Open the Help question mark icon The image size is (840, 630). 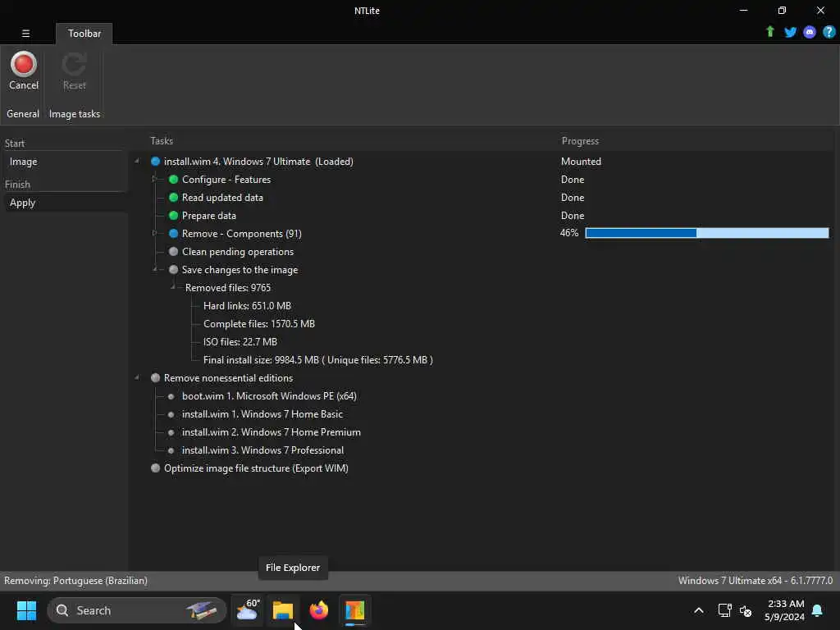(829, 32)
